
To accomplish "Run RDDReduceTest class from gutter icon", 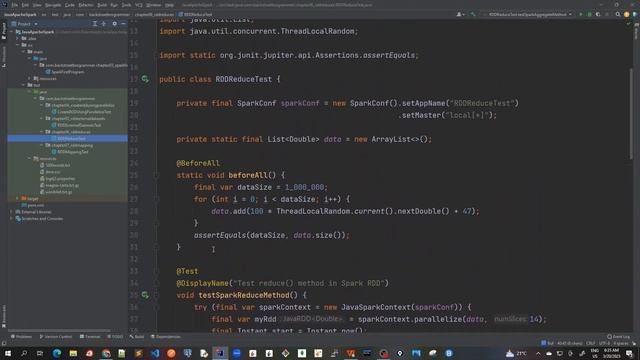I will 145,79.
